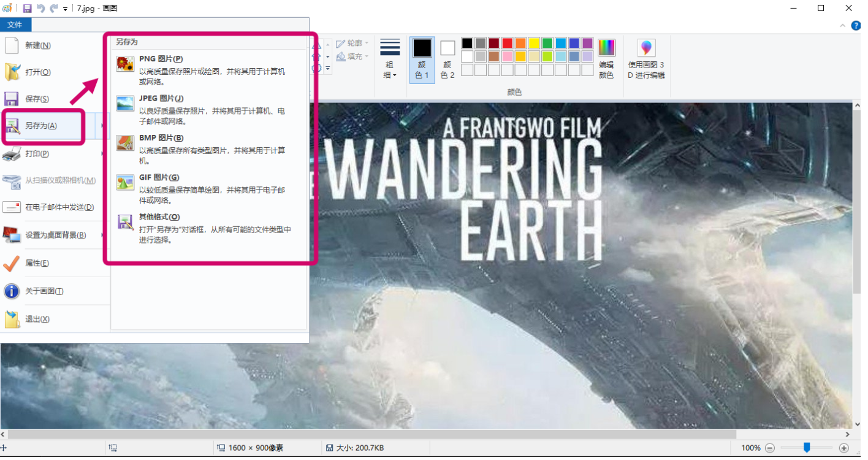The width and height of the screenshot is (868, 460).
Task: Click the 100% zoom level text
Action: (x=751, y=448)
